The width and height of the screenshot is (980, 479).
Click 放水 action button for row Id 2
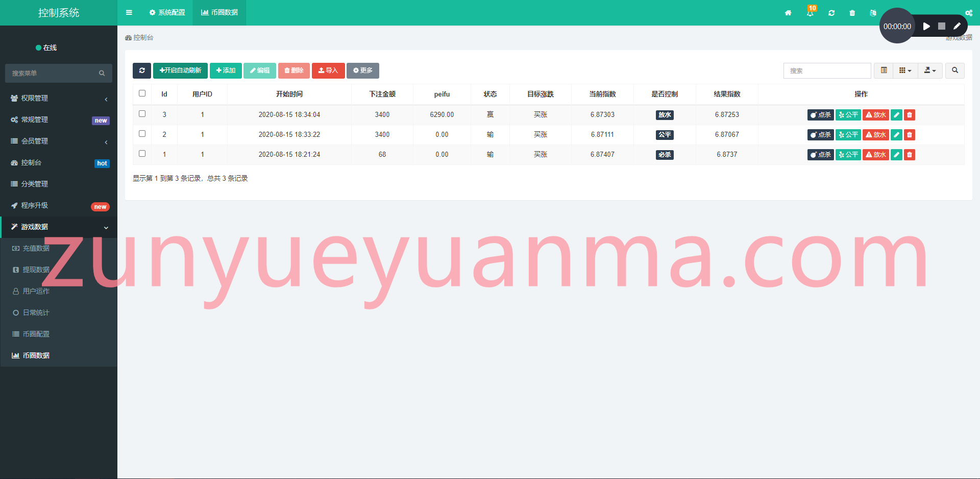click(x=876, y=135)
